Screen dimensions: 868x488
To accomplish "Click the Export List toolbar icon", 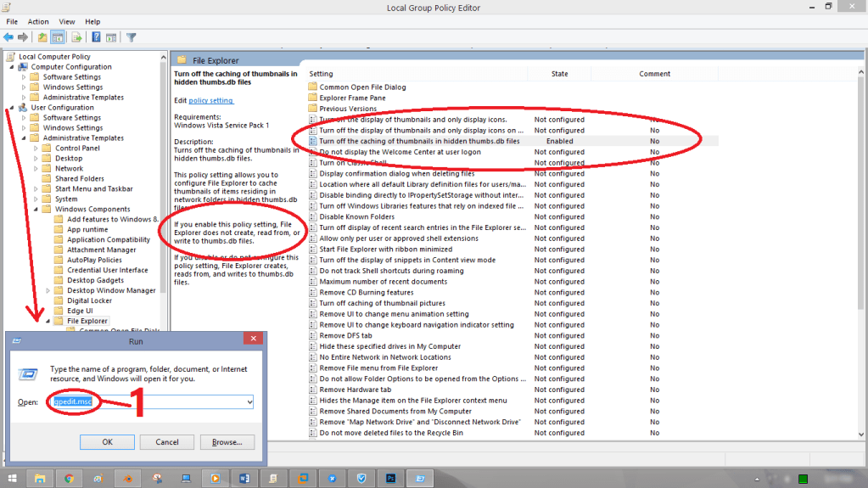I will (76, 36).
